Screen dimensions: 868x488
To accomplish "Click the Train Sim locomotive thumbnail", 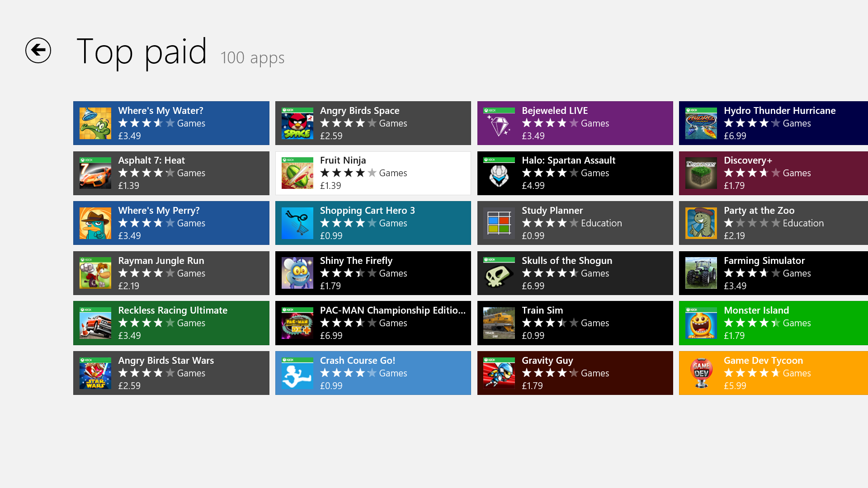I will pyautogui.click(x=499, y=323).
